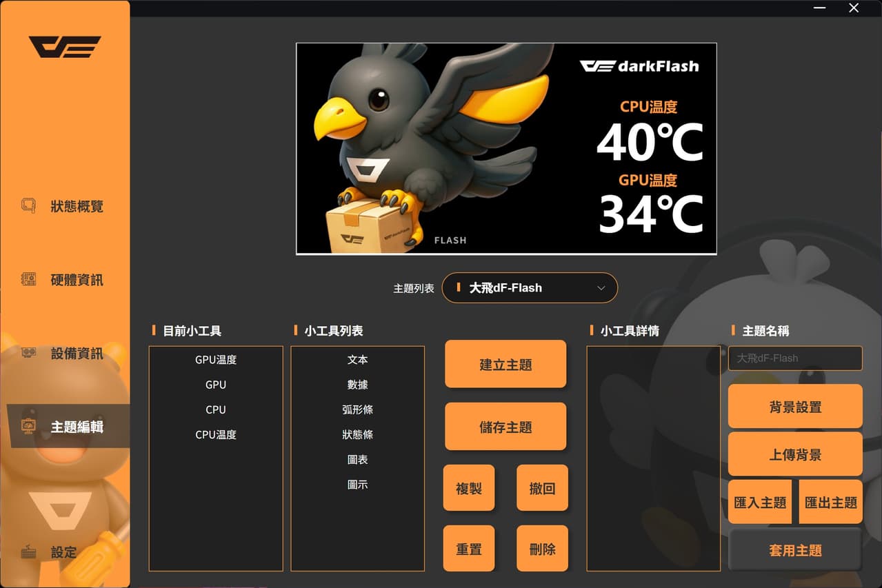Click the 40℃ CPU temperature in the preview
Viewport: 882px width, 588px height.
[650, 141]
